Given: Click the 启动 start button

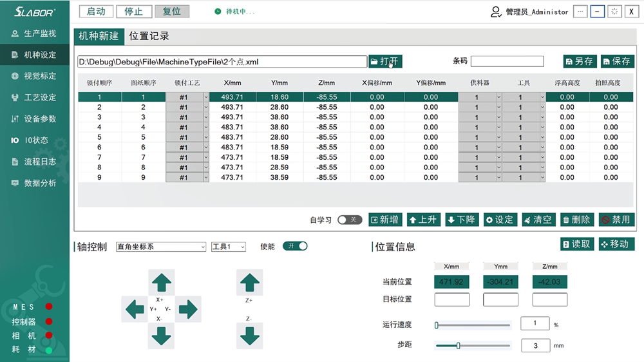Looking at the screenshot, I should coord(96,12).
